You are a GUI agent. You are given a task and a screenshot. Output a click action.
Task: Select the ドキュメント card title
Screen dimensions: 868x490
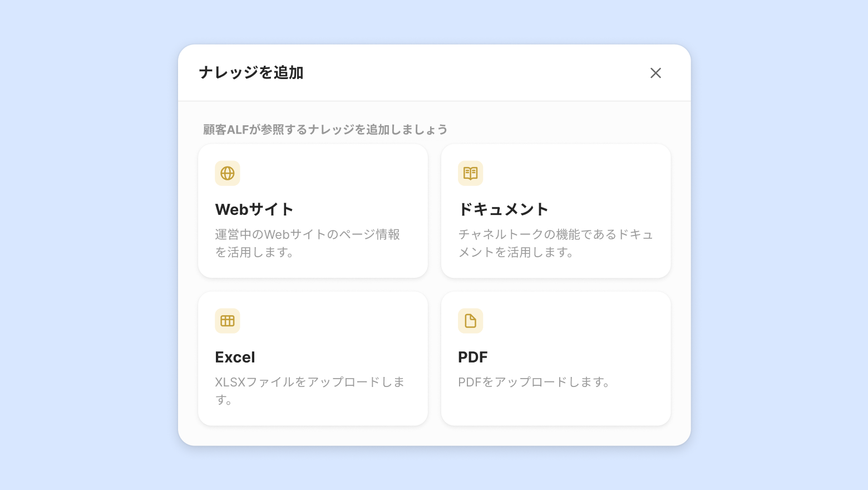click(503, 209)
